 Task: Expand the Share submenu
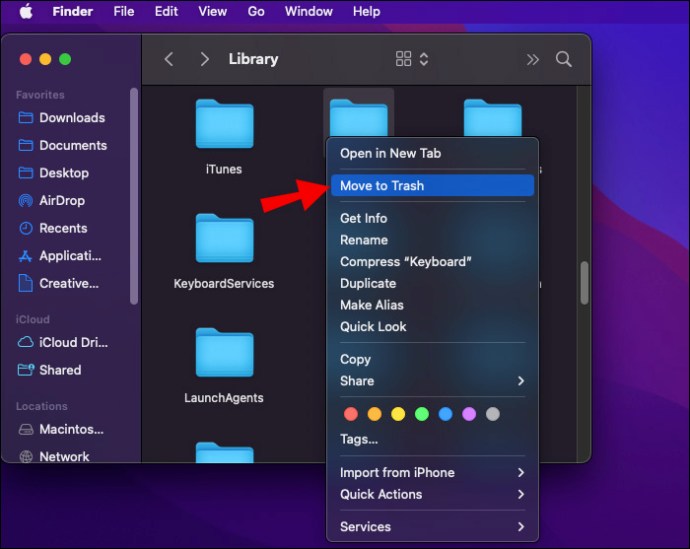point(432,381)
